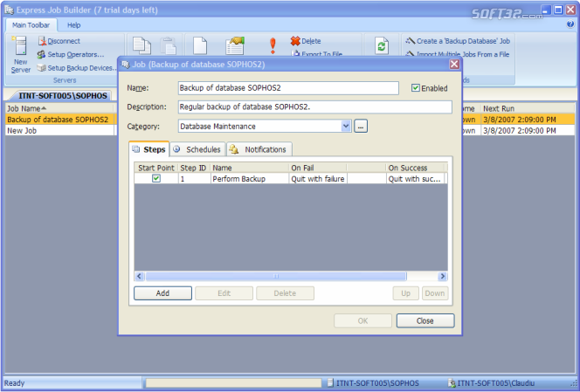Click the Steps tab icon
This screenshot has width=580, height=392.
136,149
